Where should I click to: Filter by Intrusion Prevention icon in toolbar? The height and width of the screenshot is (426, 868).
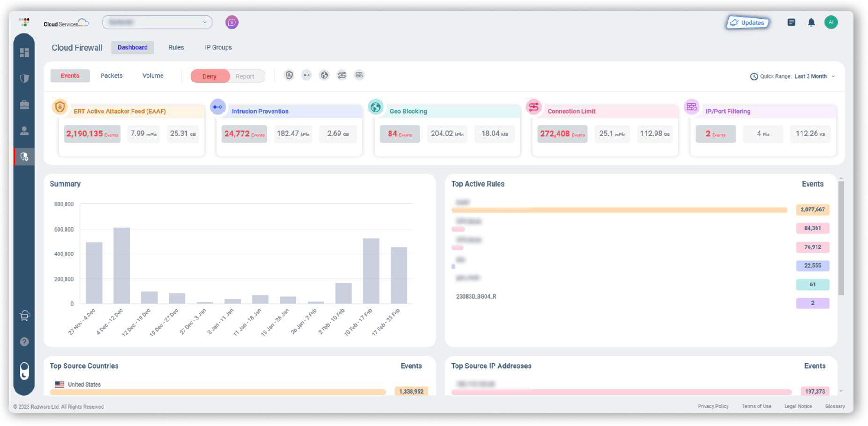[307, 75]
